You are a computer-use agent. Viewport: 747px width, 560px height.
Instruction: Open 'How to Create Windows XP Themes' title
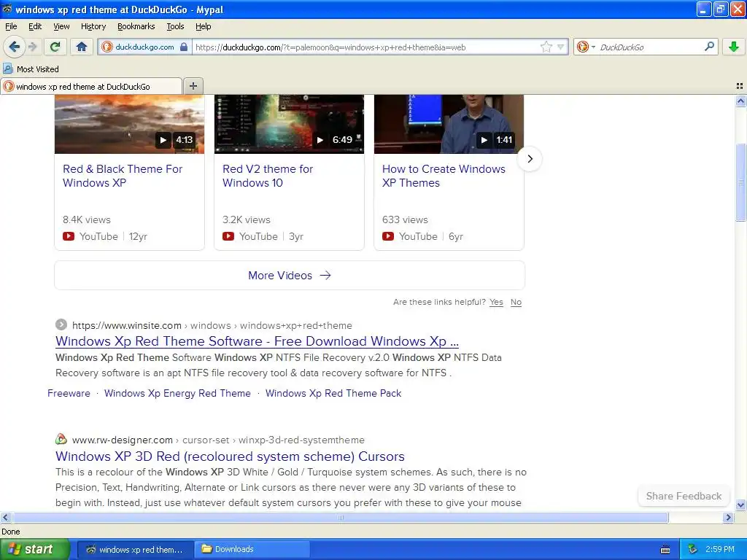444,176
